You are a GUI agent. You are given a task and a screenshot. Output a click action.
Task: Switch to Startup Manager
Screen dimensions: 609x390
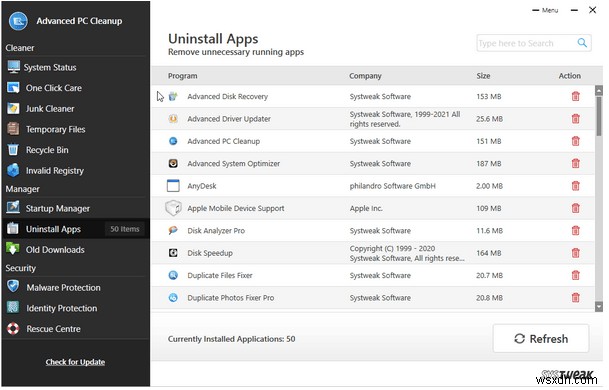[x=75, y=208]
